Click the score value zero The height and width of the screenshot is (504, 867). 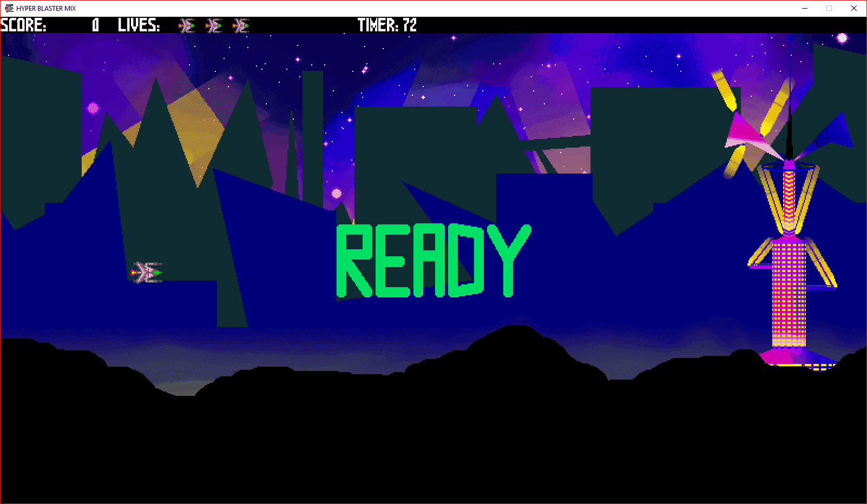[96, 25]
